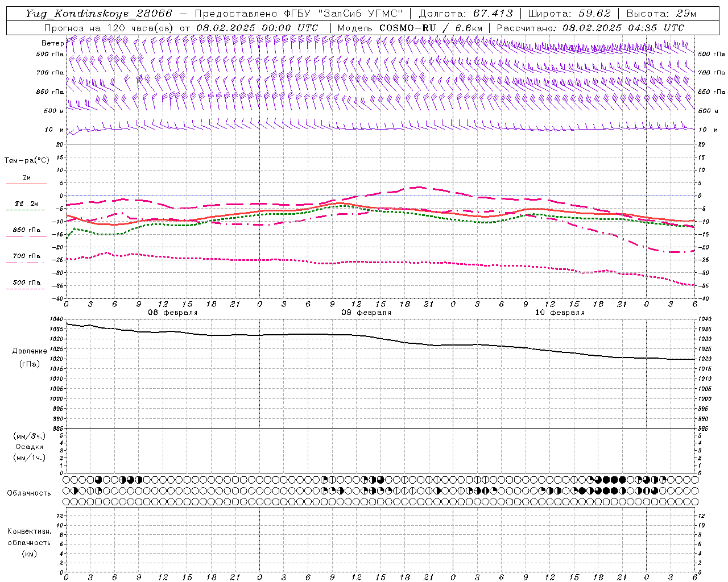This screenshot has width=728, height=582.
Task: Click the date label 08 февраля
Action: pos(173,313)
